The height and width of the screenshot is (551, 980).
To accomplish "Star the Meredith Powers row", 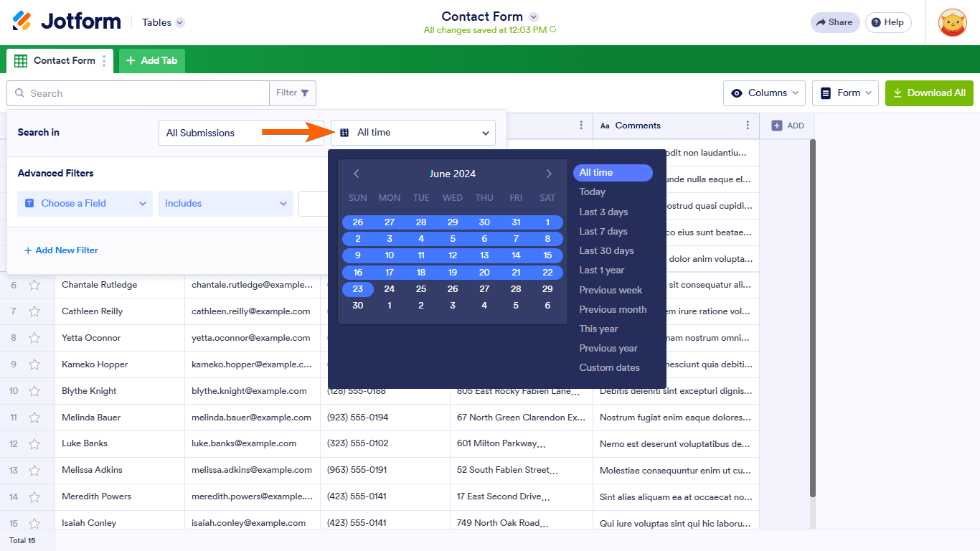I will point(34,496).
